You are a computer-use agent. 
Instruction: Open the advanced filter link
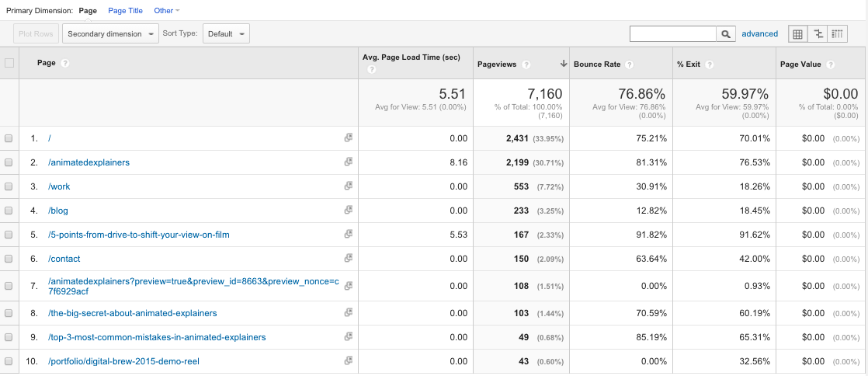point(759,33)
